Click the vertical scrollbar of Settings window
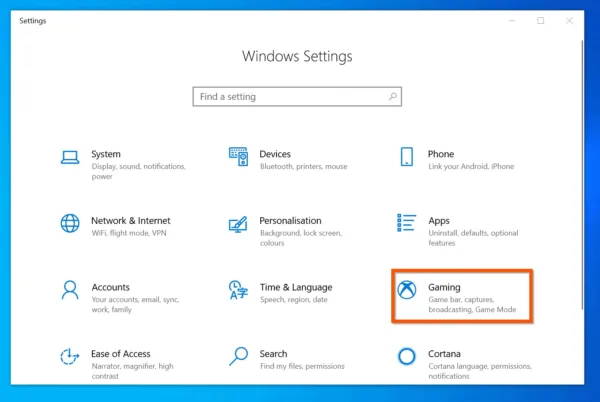This screenshot has width=600, height=402. coord(582,174)
